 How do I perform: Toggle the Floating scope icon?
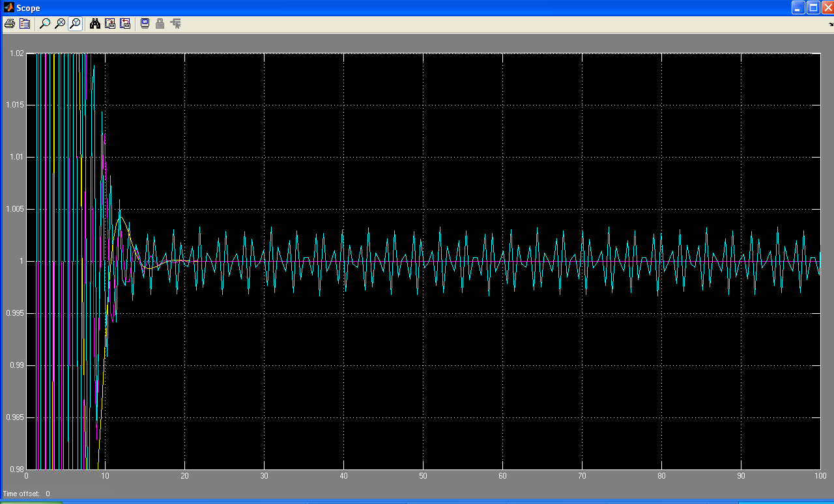pyautogui.click(x=145, y=24)
